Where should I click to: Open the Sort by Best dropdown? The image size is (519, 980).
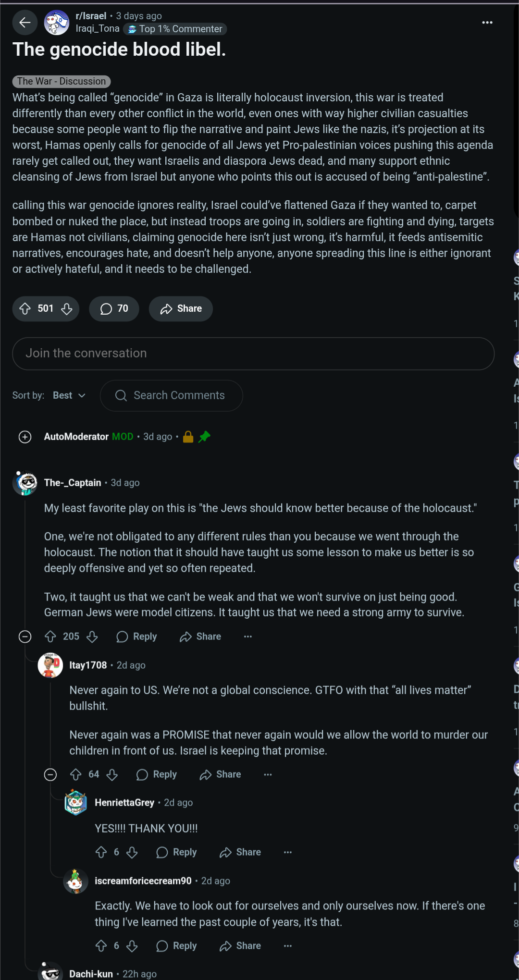[69, 395]
